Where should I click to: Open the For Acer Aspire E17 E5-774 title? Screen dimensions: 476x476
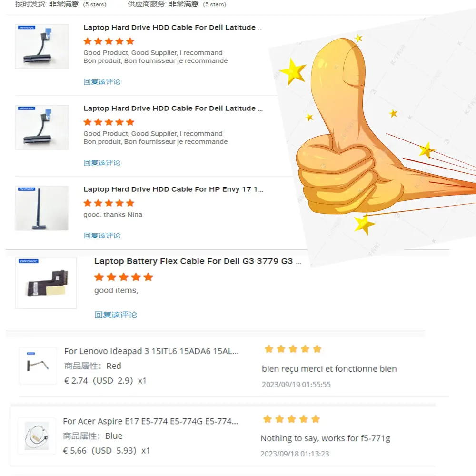[150, 421]
